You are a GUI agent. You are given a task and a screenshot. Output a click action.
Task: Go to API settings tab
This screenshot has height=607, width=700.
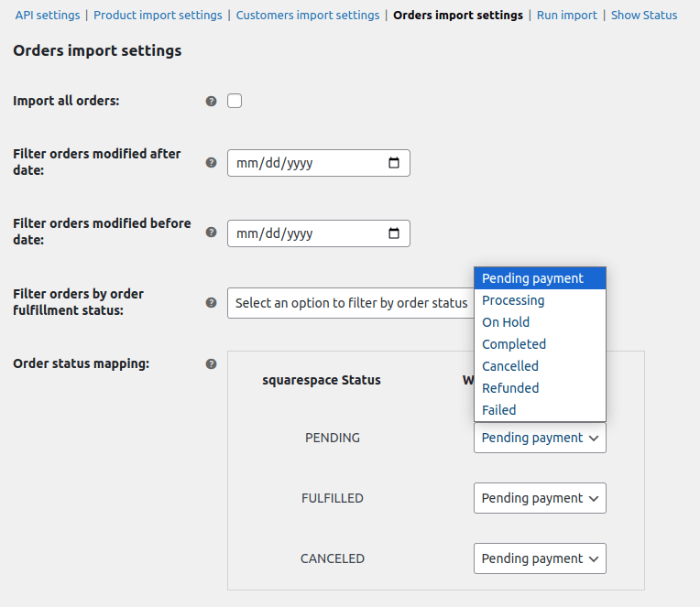coord(48,15)
